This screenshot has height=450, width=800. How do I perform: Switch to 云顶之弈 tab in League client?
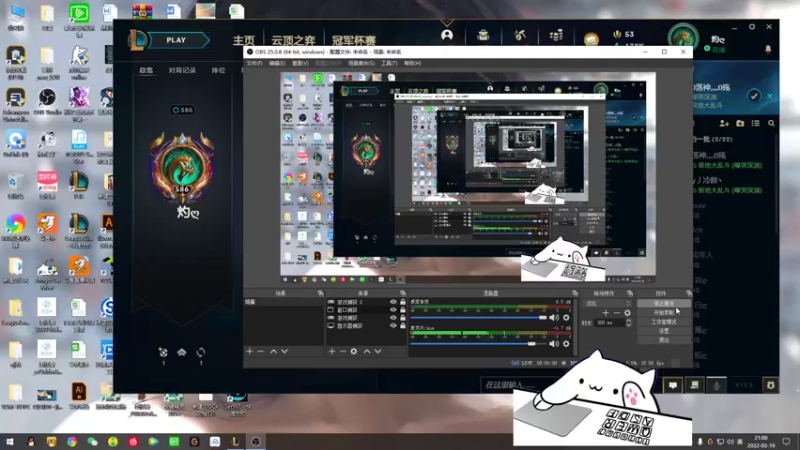pos(293,40)
